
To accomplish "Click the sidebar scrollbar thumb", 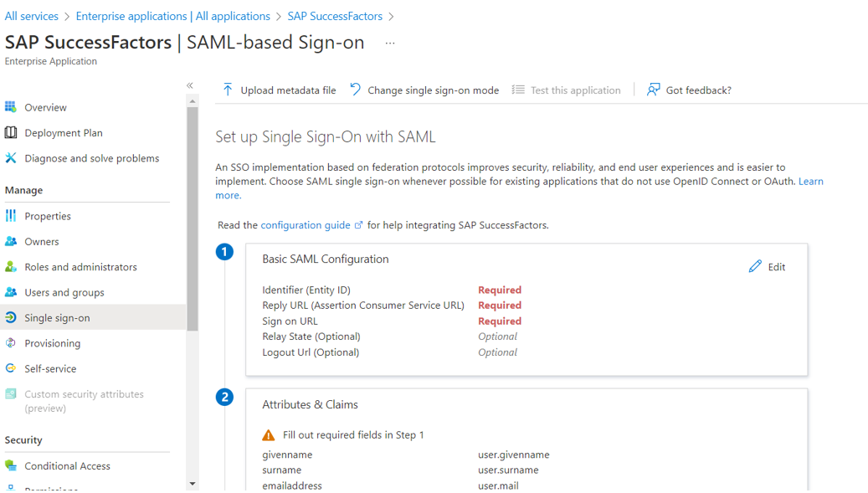I will pyautogui.click(x=192, y=218).
